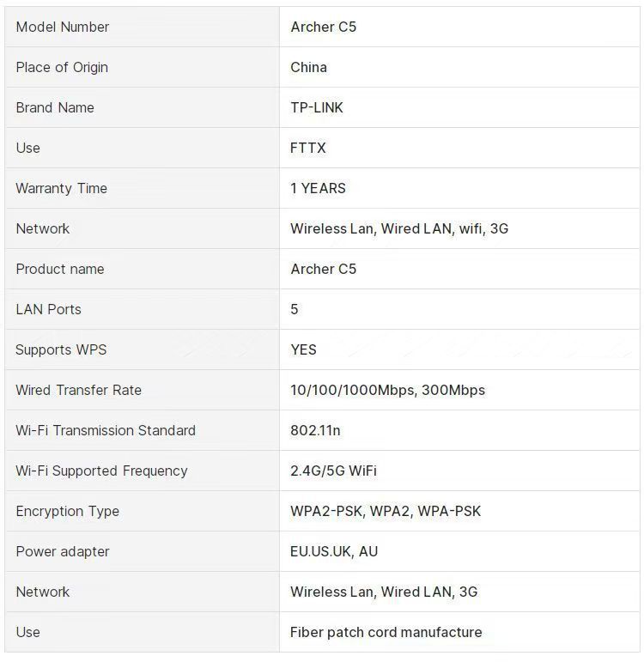Select the LAN Ports label
Viewport: 644px width, 662px height.
49,309
